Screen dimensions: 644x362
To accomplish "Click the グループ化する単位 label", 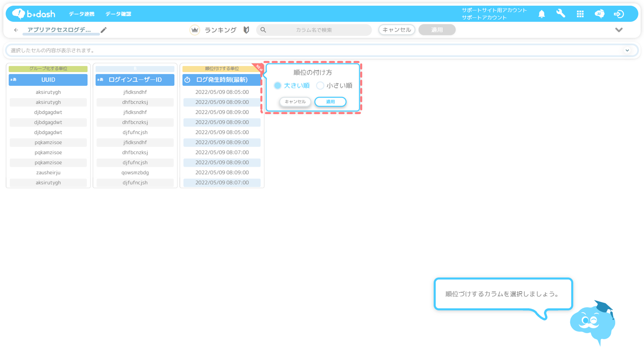I will point(48,69).
